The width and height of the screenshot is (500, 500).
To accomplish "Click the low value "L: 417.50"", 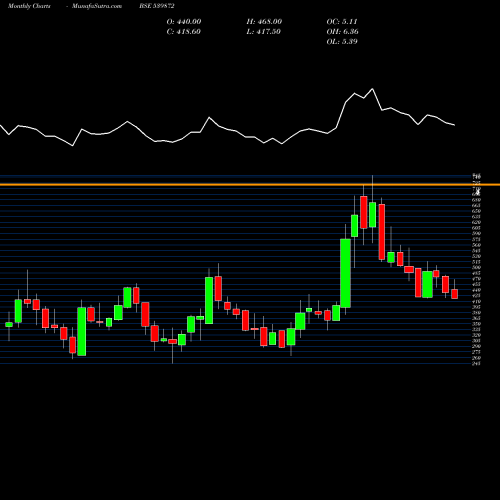I will tap(264, 32).
